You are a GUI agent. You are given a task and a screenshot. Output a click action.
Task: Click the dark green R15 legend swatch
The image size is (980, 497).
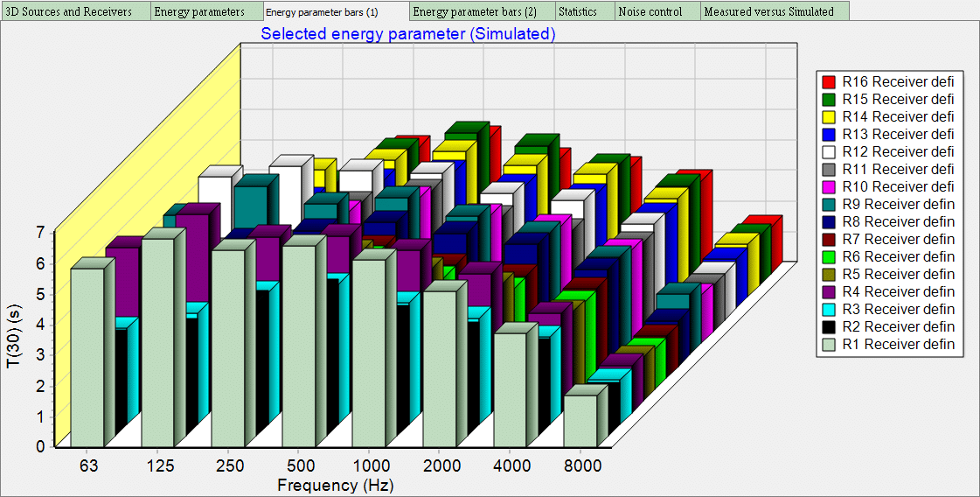point(829,99)
